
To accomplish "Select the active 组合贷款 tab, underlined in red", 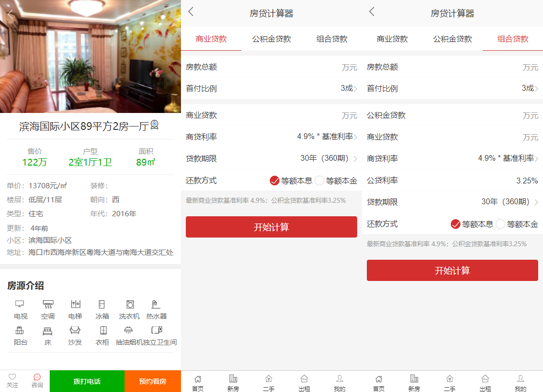I will 513,39.
